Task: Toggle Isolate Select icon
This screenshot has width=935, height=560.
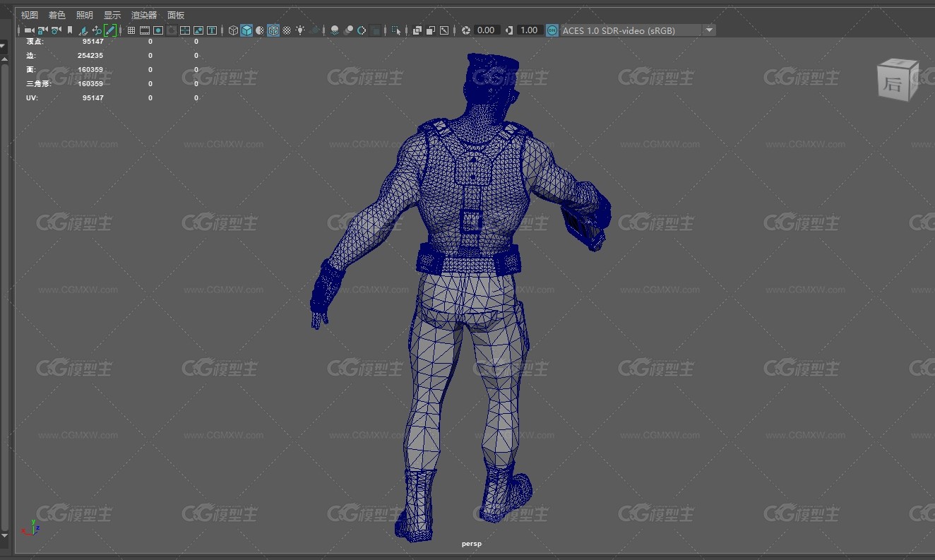Action: click(395, 30)
